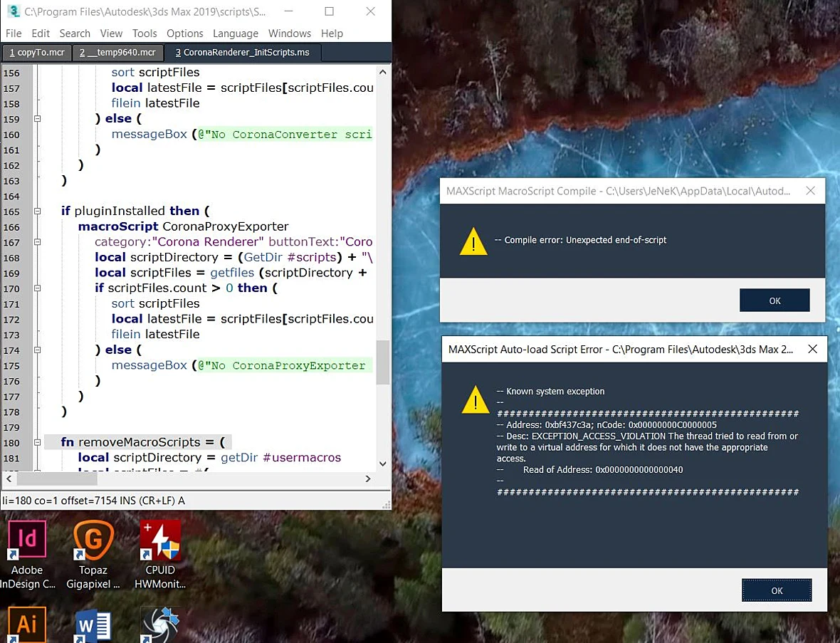Screen dimensions: 840x643
Task: Click the warning icon in Compile error dialog
Action: (x=473, y=241)
